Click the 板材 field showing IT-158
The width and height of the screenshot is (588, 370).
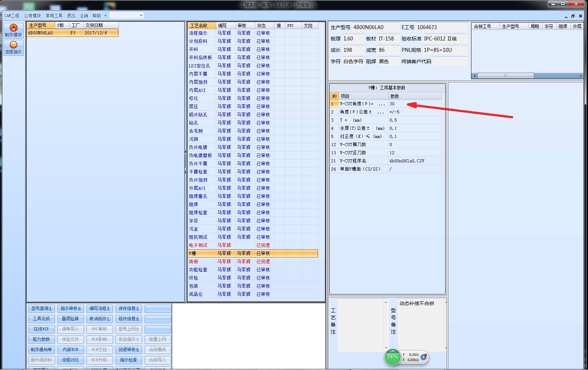pyautogui.click(x=388, y=39)
